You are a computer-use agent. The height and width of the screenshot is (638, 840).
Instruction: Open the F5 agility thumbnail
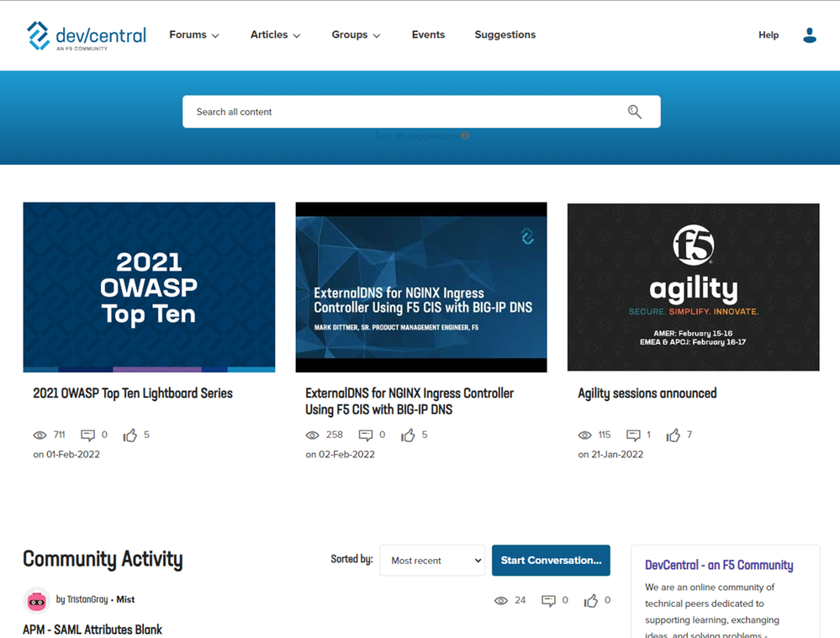pos(693,287)
